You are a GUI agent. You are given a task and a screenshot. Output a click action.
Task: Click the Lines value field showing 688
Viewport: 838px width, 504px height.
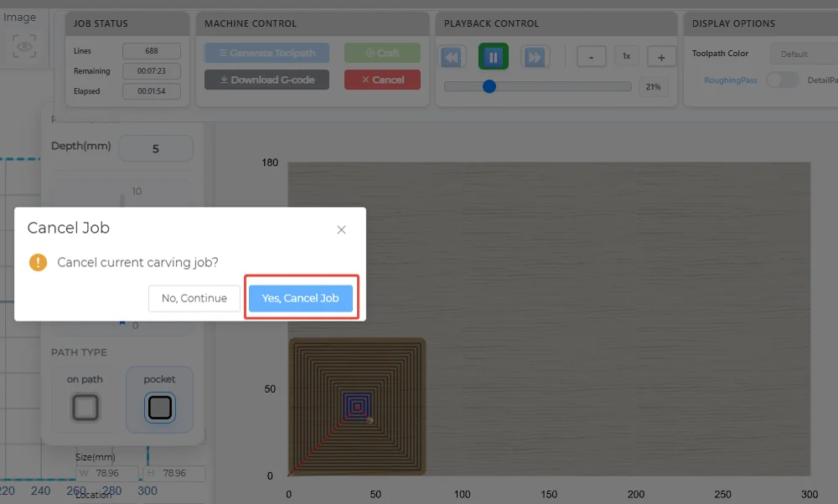point(151,51)
